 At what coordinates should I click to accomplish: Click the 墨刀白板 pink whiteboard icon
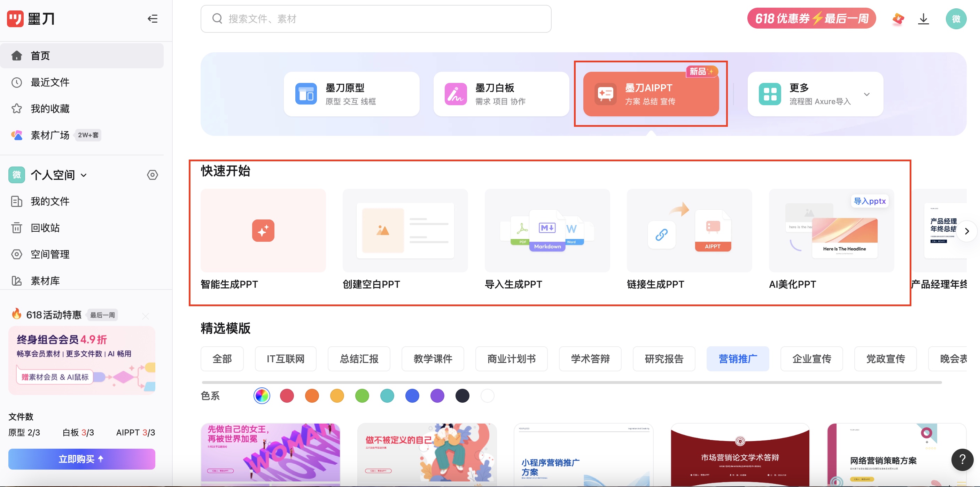point(456,94)
